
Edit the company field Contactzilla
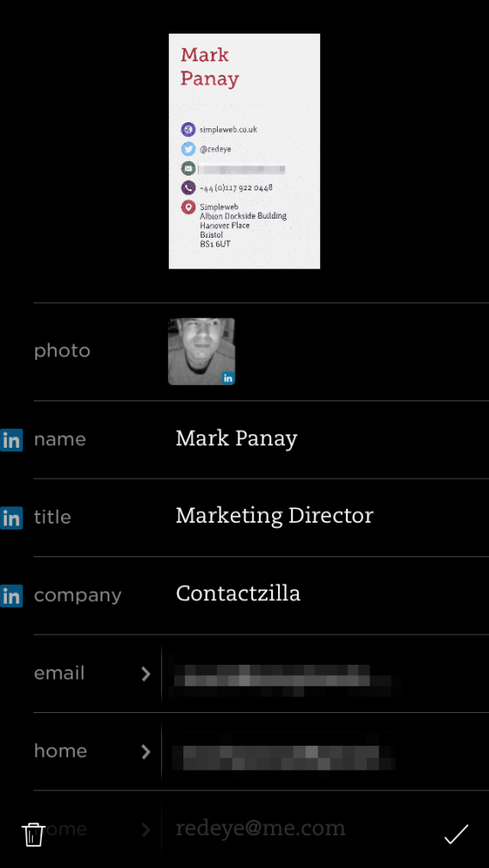(x=238, y=593)
